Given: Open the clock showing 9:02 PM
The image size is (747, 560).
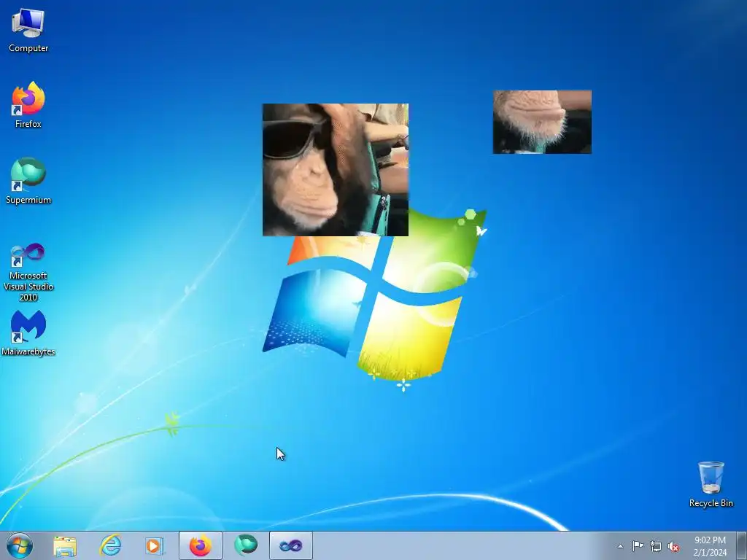Looking at the screenshot, I should 710,545.
